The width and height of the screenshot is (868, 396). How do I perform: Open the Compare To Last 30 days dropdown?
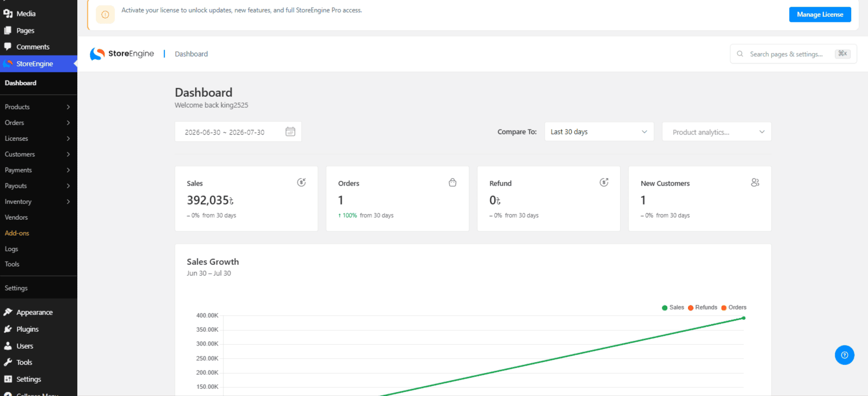(599, 132)
